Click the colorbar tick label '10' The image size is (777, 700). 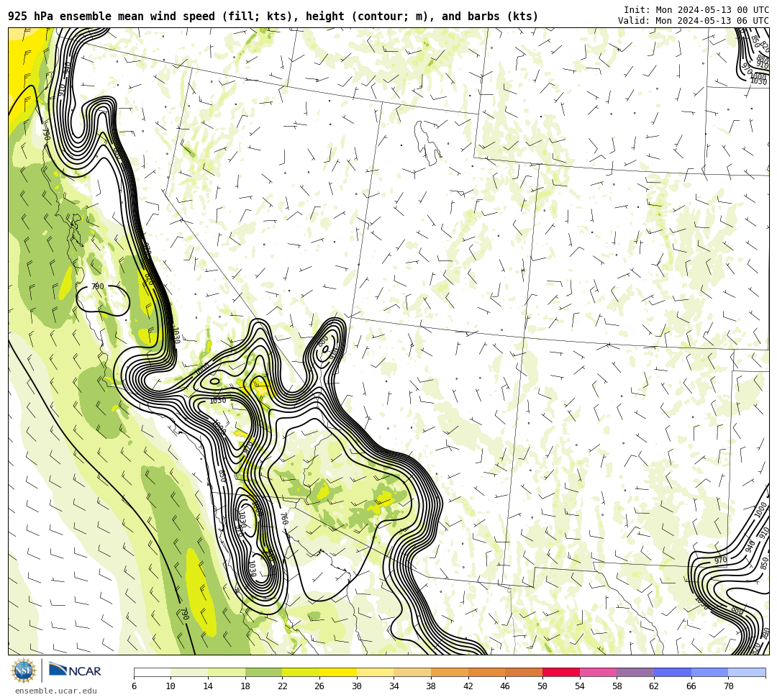pyautogui.click(x=171, y=686)
